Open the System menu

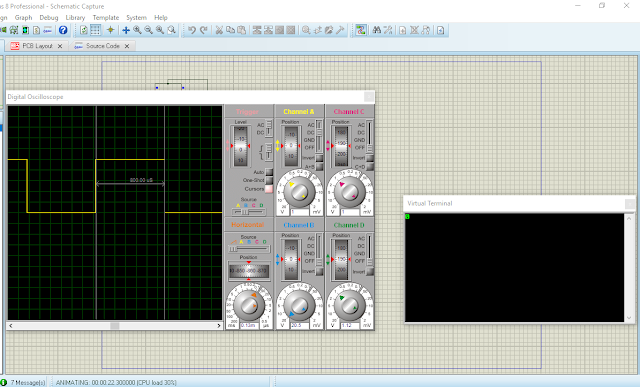136,18
